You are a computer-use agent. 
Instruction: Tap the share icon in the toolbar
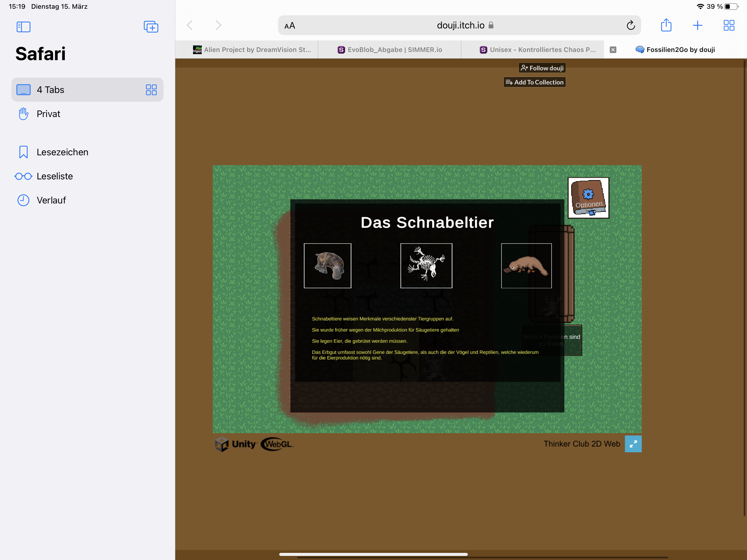(x=666, y=25)
